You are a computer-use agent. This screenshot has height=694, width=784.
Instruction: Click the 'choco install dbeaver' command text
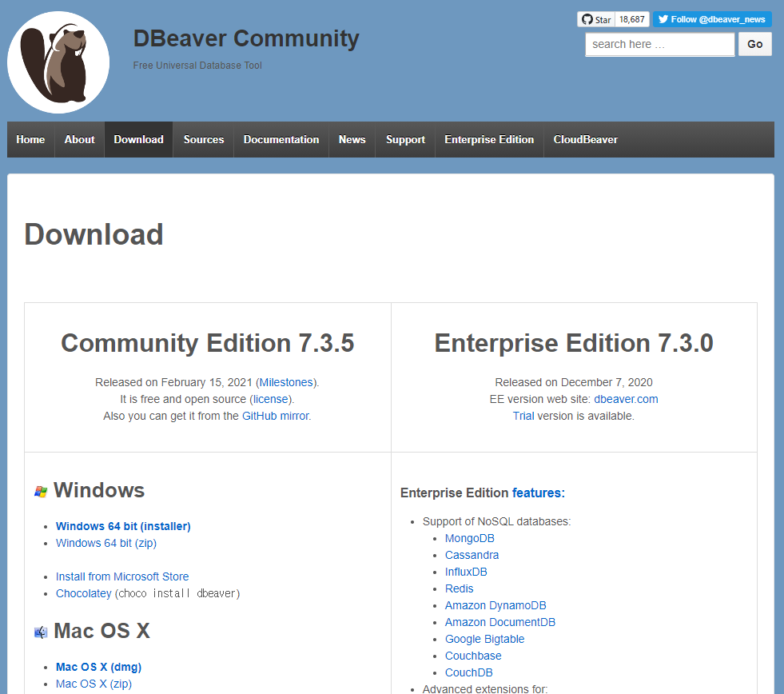[x=177, y=593]
